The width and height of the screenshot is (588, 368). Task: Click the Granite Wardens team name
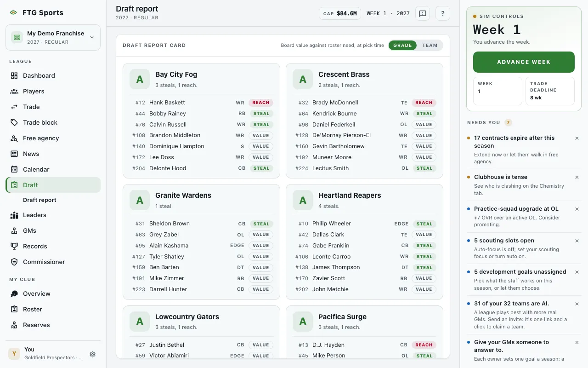[x=183, y=195]
